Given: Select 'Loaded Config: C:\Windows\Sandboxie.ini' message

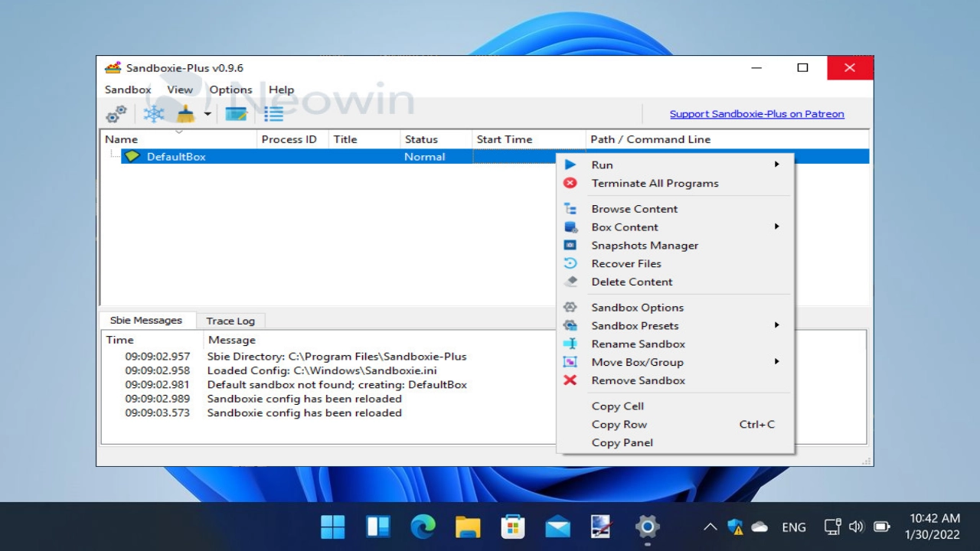Looking at the screenshot, I should (x=322, y=371).
